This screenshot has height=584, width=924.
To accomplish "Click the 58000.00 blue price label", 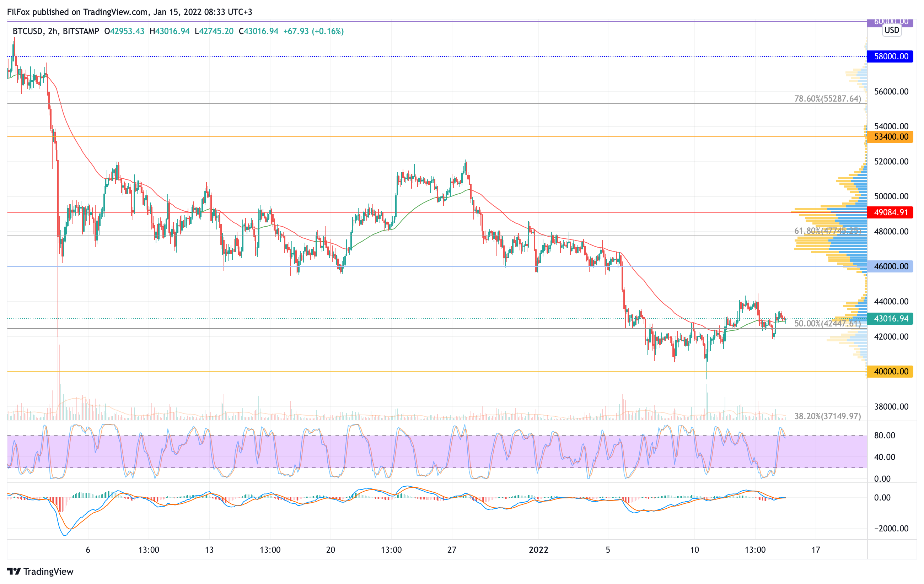I will [x=891, y=56].
